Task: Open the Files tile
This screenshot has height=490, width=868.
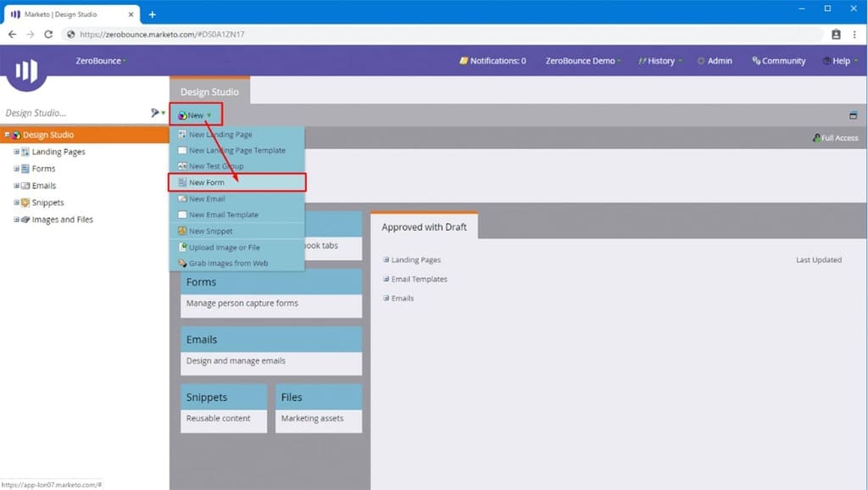Action: (x=319, y=409)
